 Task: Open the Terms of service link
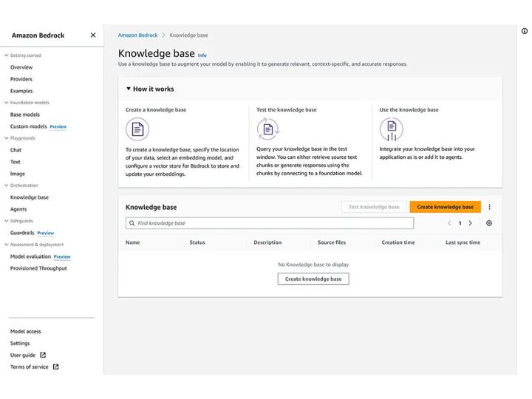[x=29, y=366]
